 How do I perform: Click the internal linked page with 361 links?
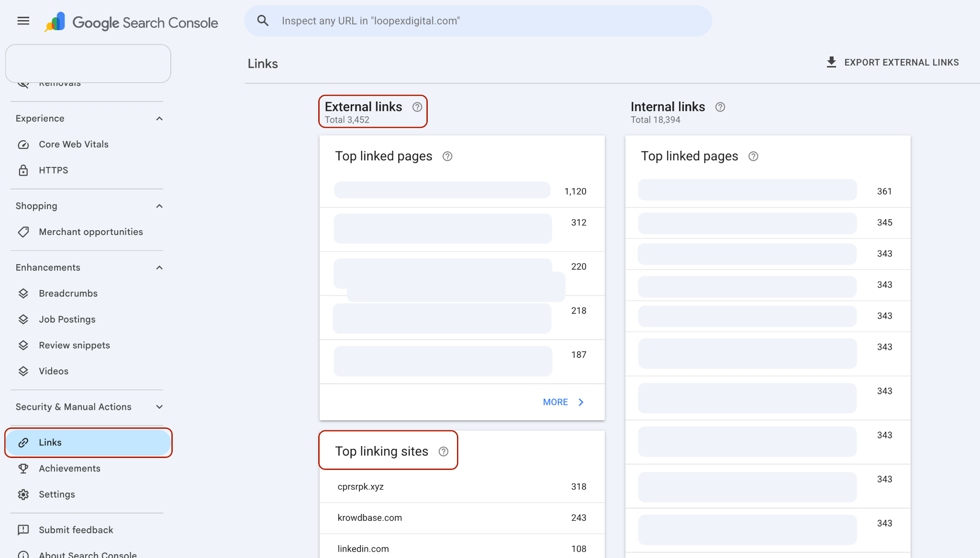tap(768, 191)
